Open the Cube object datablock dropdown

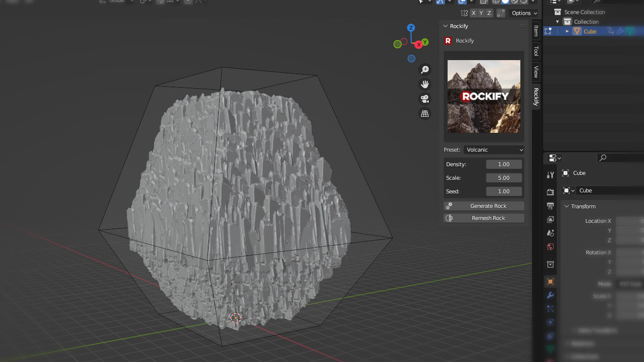568,190
